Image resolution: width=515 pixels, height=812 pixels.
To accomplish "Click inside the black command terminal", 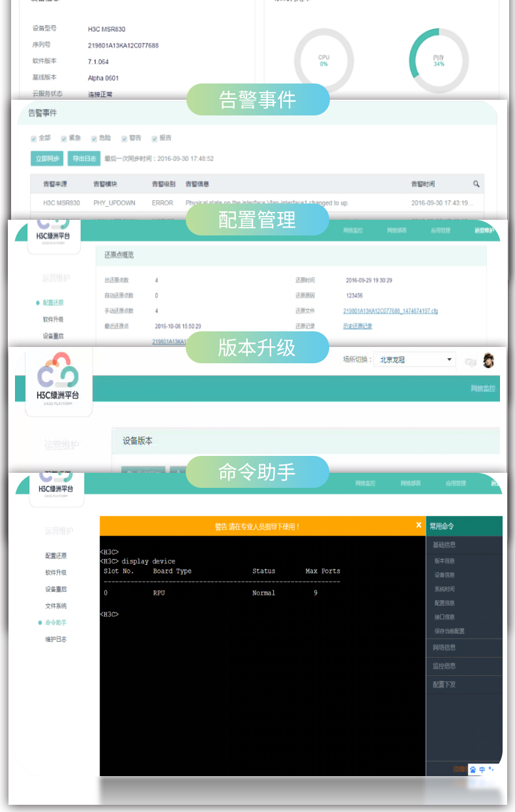I will click(263, 656).
